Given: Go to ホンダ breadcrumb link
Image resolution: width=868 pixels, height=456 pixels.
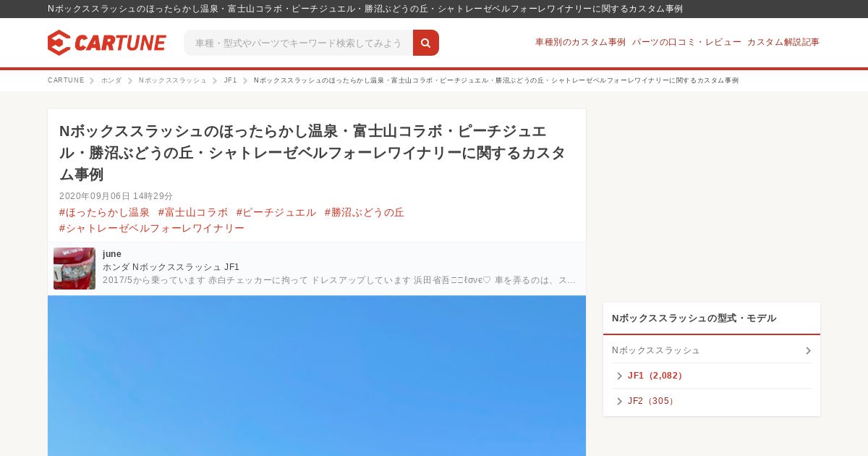Looking at the screenshot, I should pyautogui.click(x=111, y=80).
